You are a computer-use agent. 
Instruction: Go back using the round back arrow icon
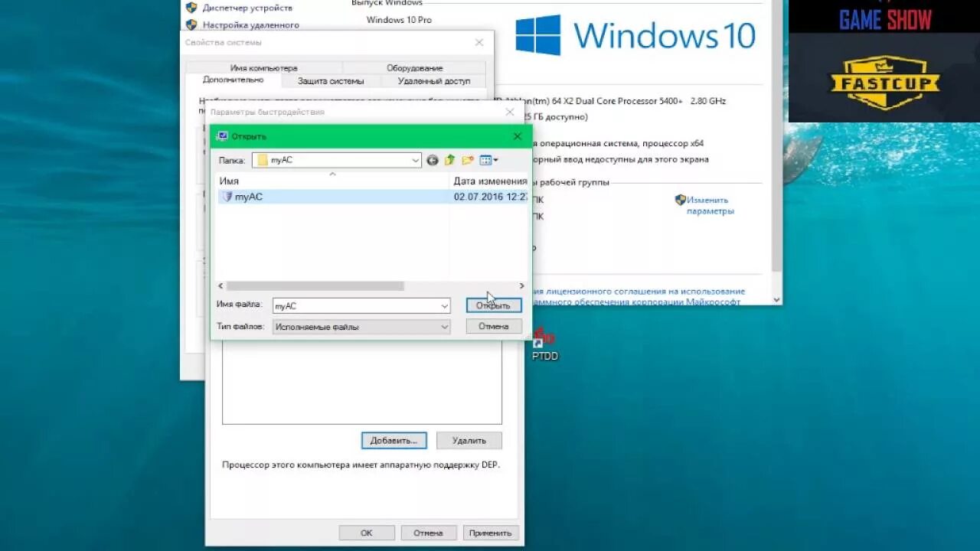(433, 160)
